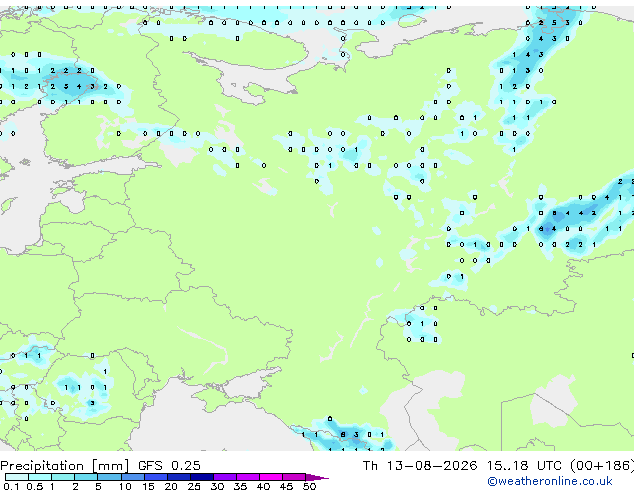This screenshot has height=490, width=634.
Task: Click the legend label '35'
Action: pyautogui.click(x=241, y=486)
